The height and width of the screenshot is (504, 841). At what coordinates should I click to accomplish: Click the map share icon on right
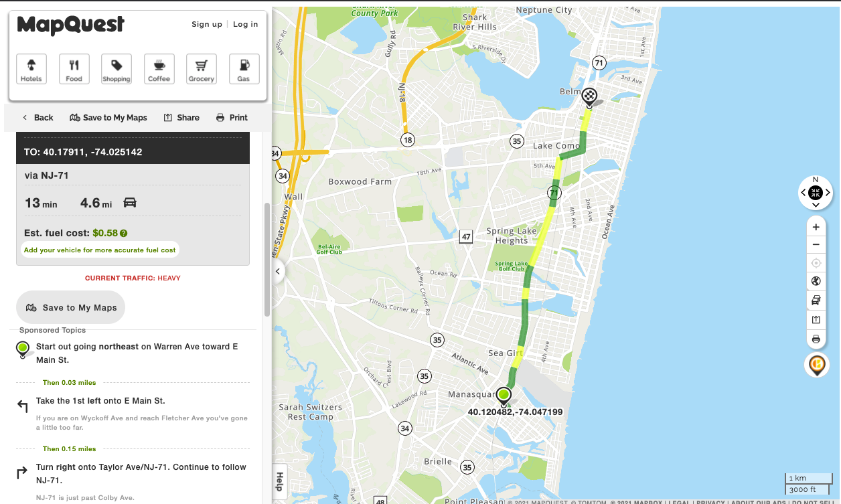point(816,320)
